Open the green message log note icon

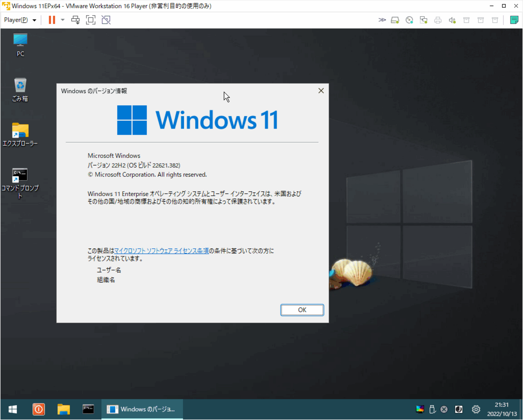pyautogui.click(x=514, y=20)
